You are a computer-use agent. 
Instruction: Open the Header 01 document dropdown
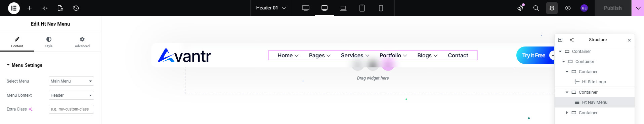coord(271,8)
